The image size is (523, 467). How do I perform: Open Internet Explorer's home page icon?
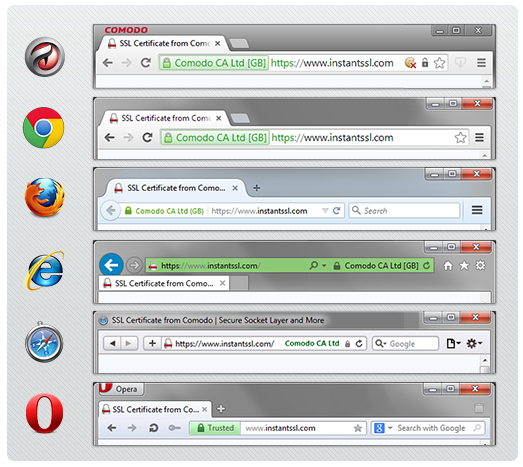448,266
